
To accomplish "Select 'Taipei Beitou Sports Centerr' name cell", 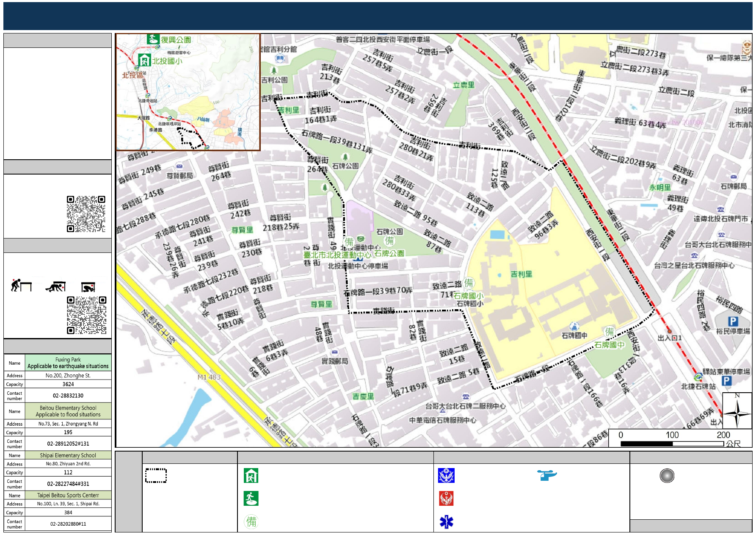I will pos(68,495).
